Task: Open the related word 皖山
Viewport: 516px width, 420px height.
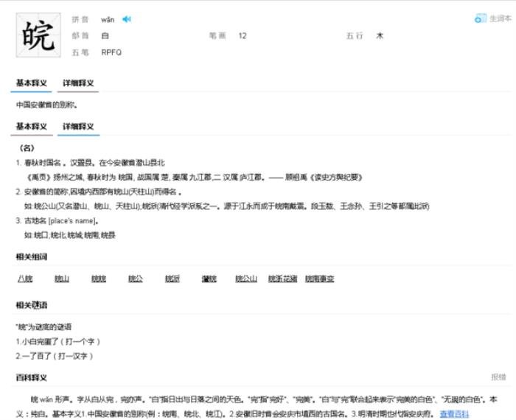Action: tap(62, 279)
